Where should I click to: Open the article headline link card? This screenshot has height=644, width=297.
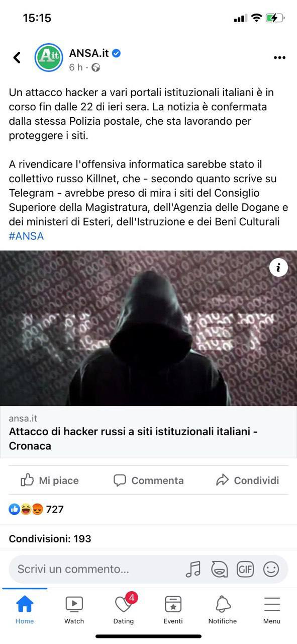point(148,432)
